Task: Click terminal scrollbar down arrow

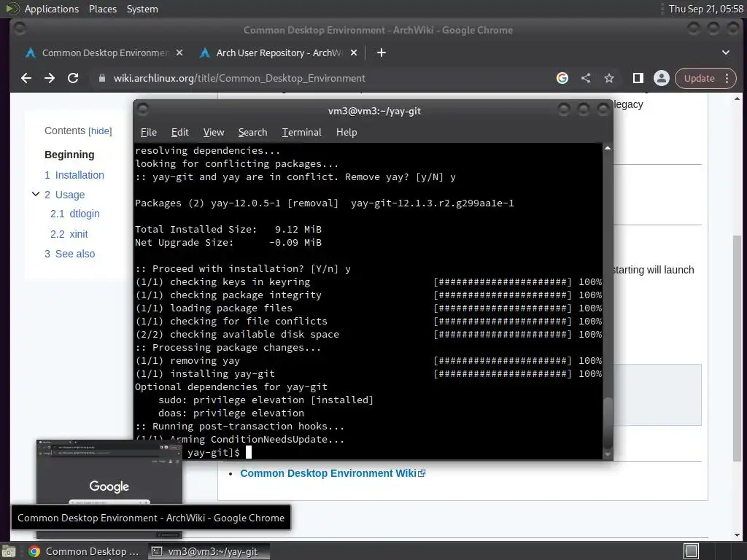Action: tap(608, 455)
